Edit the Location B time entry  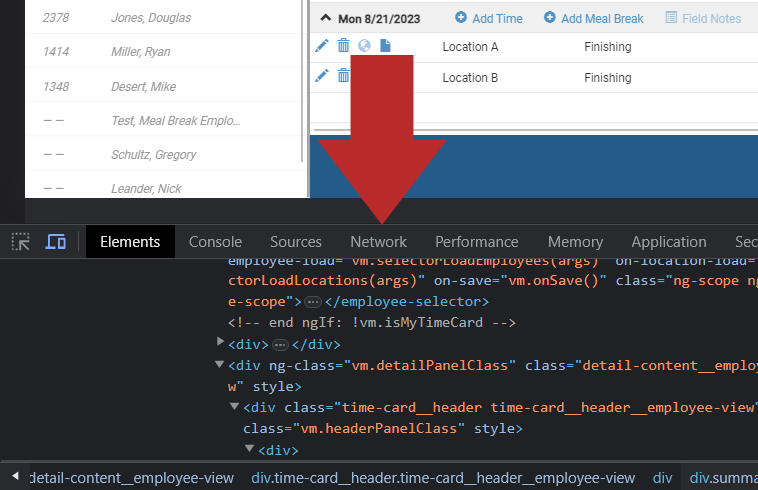322,76
